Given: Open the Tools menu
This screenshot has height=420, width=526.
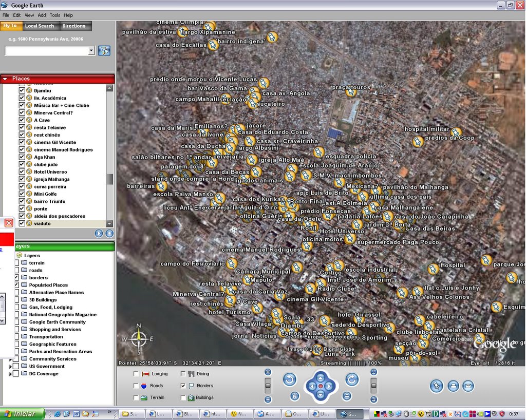Looking at the screenshot, I should pyautogui.click(x=54, y=15).
